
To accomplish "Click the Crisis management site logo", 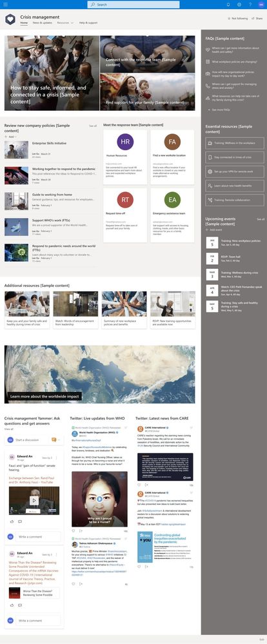I will point(10,19).
